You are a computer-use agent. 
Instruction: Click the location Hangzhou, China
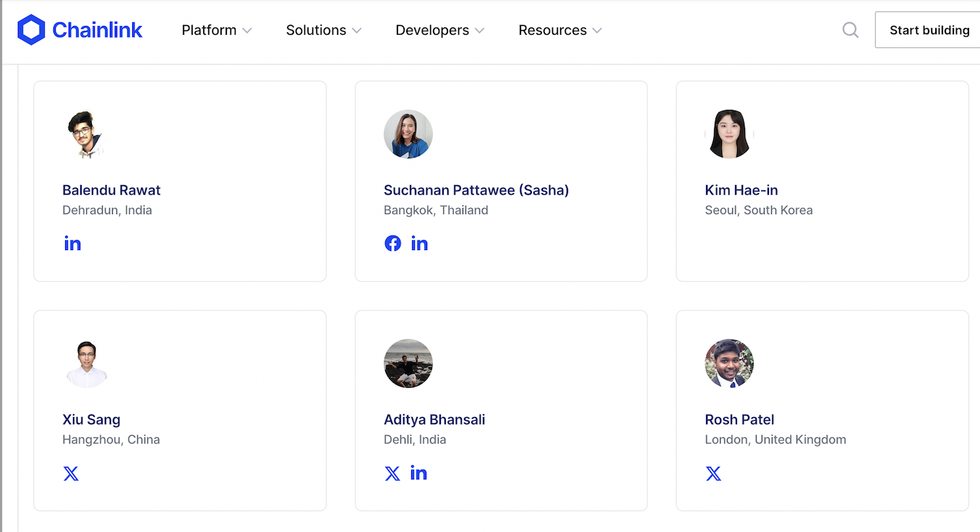point(111,439)
